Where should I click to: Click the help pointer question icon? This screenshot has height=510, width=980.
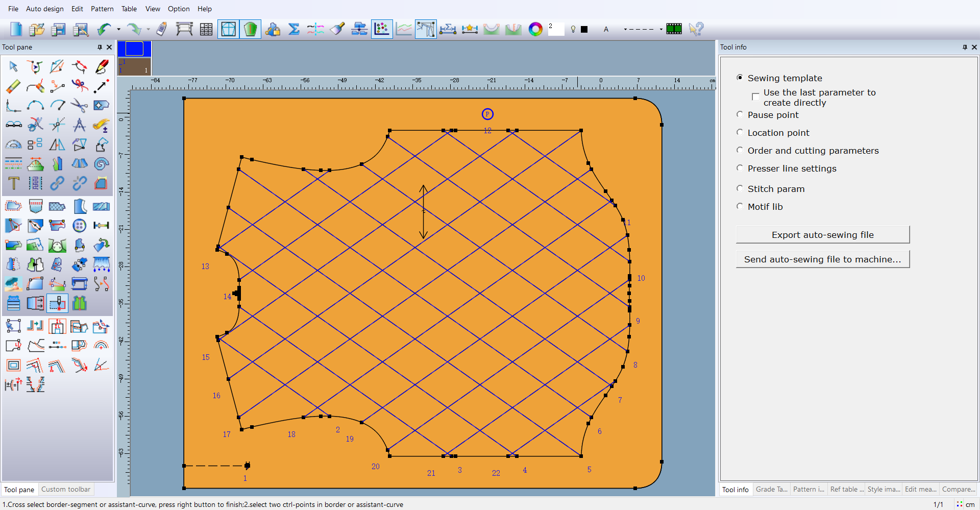[x=696, y=29]
